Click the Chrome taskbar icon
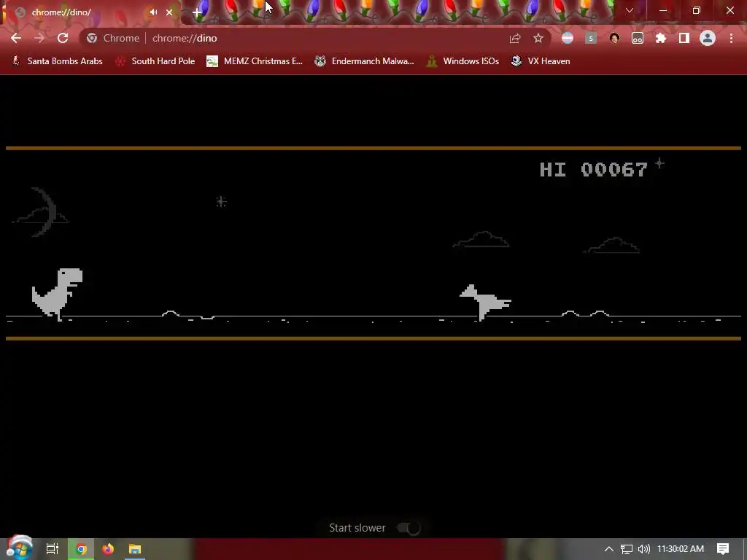 click(82, 549)
